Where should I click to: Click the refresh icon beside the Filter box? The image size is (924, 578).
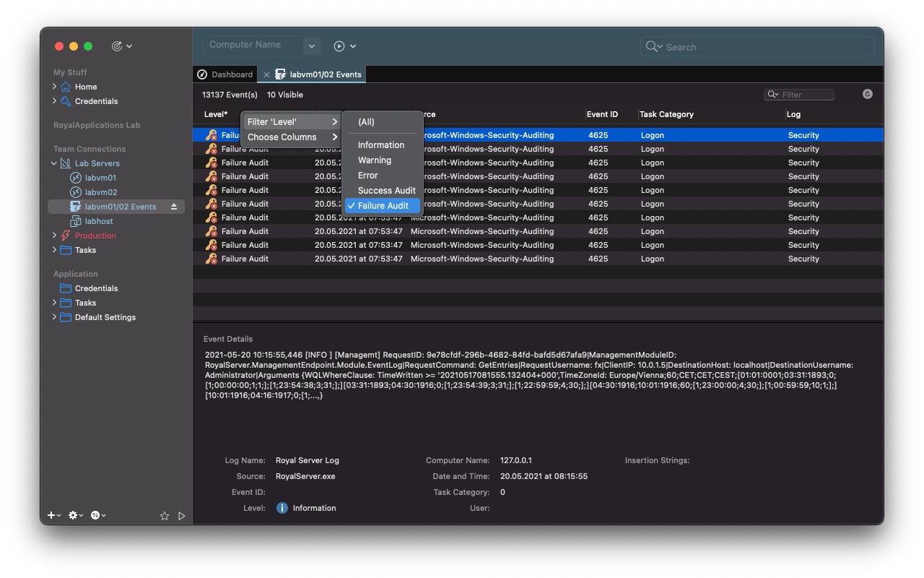(867, 94)
